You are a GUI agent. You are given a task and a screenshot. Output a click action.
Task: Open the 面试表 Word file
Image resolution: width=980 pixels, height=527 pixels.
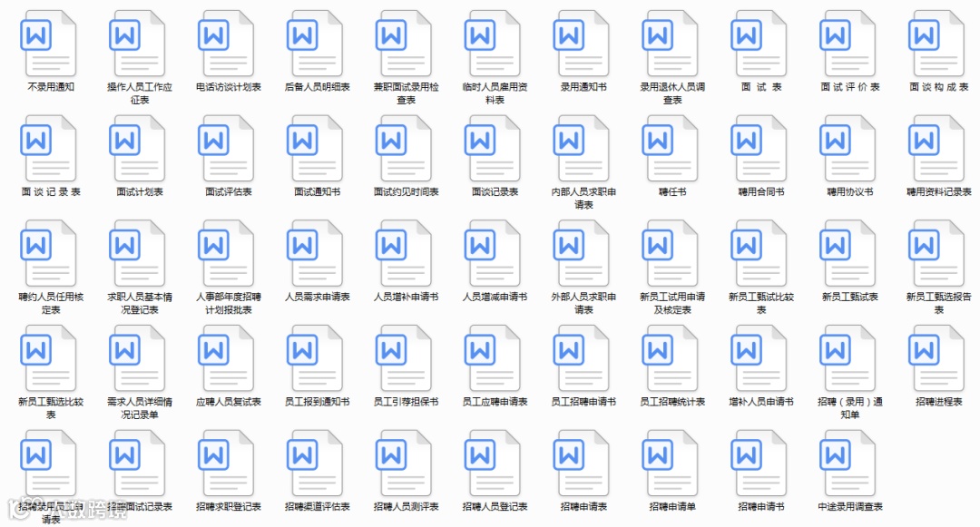tap(760, 44)
